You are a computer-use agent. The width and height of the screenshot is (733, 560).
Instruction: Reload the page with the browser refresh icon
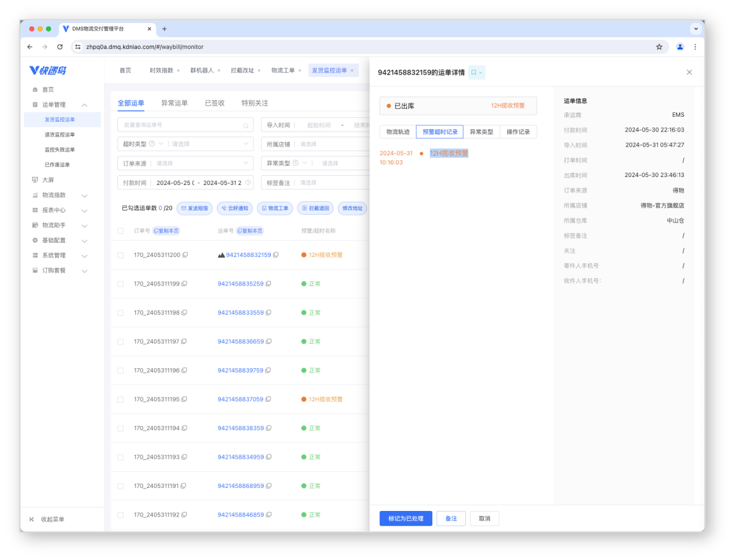(60, 47)
